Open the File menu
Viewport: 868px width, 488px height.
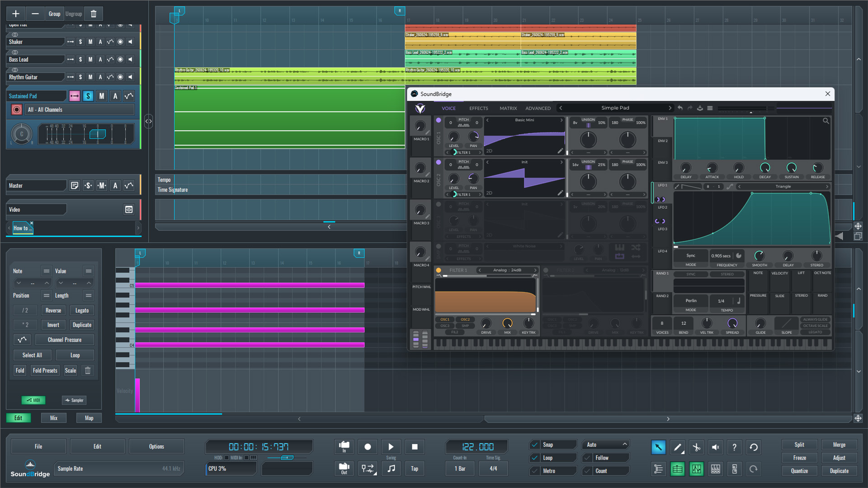(x=38, y=446)
